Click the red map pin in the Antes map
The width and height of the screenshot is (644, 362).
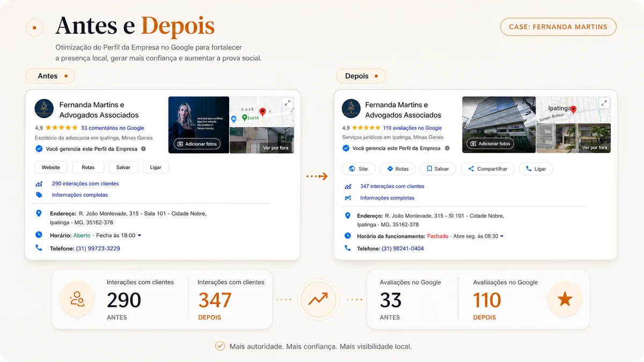click(262, 112)
